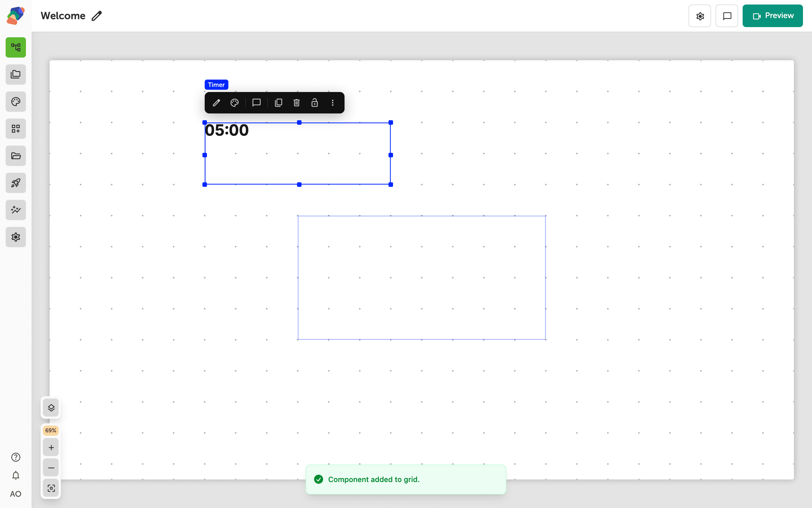Open page settings gear in top bar
Image resolution: width=812 pixels, height=508 pixels.
pyautogui.click(x=700, y=16)
